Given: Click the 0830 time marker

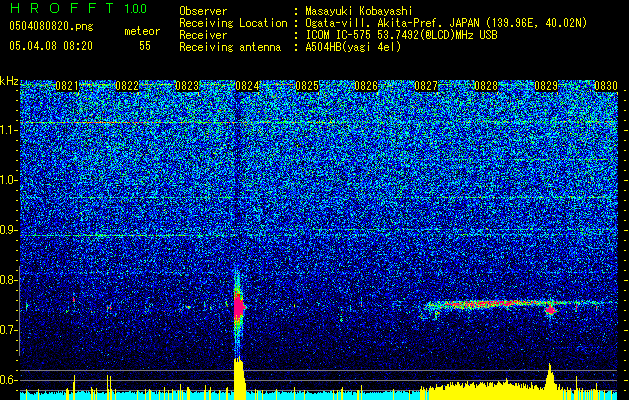Looking at the screenshot, I should pos(606,86).
